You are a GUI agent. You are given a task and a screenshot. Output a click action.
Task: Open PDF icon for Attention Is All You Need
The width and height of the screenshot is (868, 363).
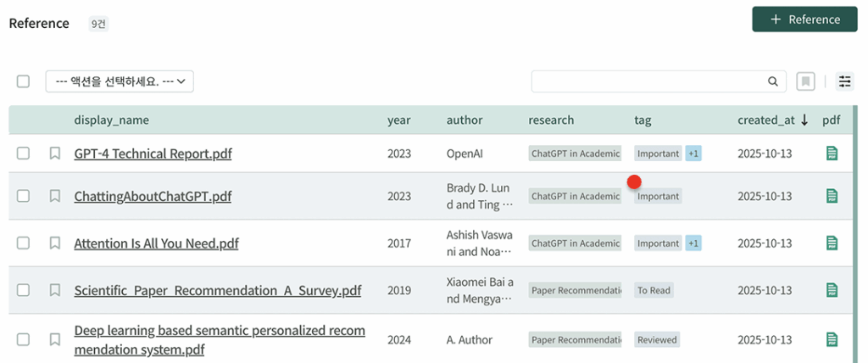tap(832, 243)
